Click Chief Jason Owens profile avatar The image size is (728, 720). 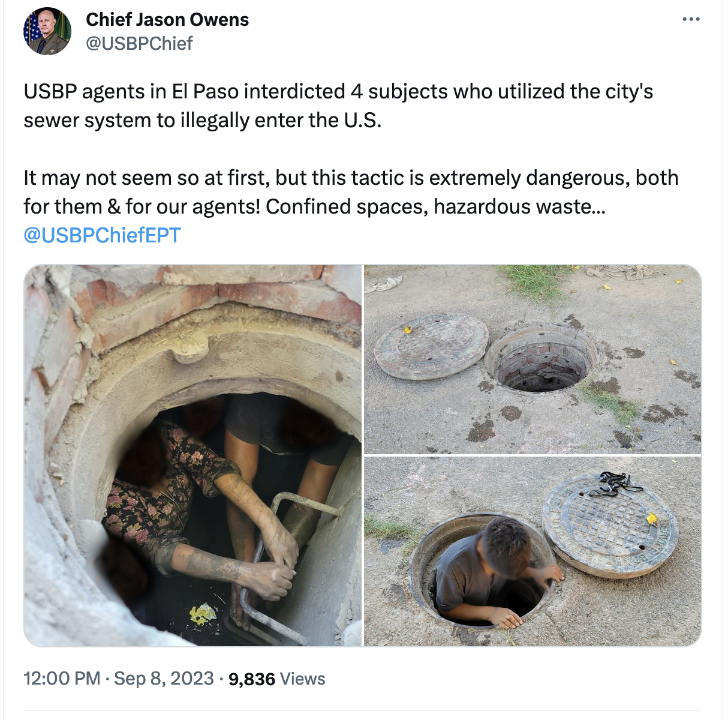pyautogui.click(x=47, y=31)
